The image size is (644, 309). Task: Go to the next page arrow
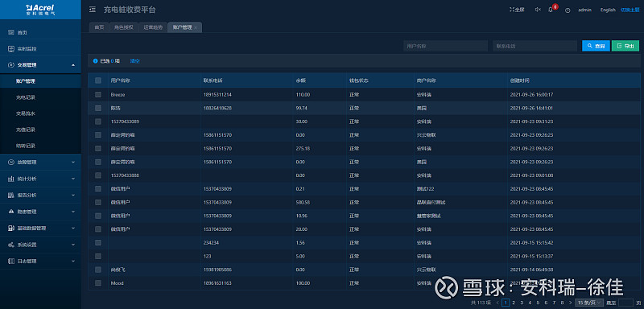(571, 303)
